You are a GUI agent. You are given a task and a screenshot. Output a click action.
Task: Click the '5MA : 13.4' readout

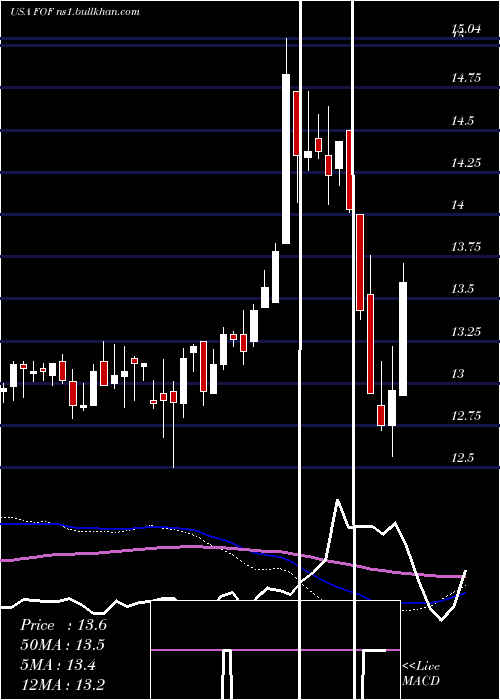tap(58, 665)
